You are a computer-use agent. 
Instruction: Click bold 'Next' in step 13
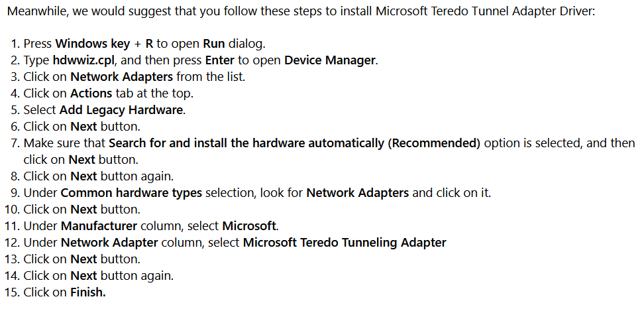(83, 259)
